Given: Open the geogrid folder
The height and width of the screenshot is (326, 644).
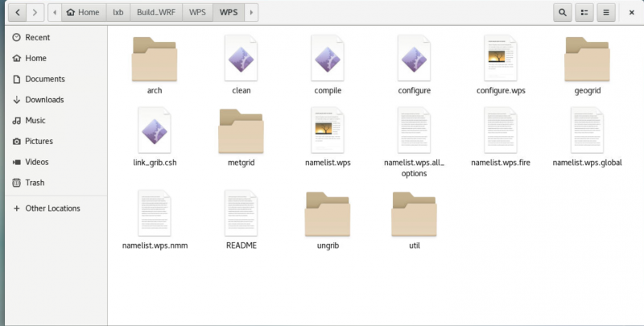Looking at the screenshot, I should coord(587,59).
